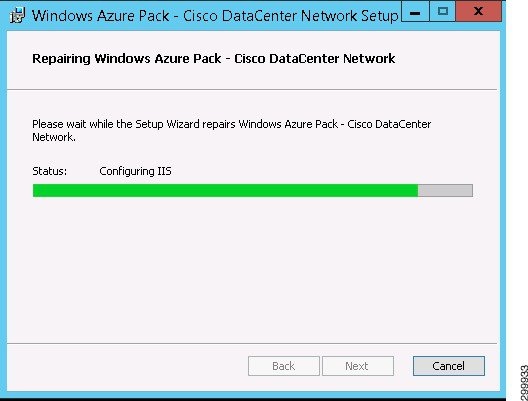Viewport: 528px width, 401px height.
Task: Click the disabled Next button
Action: pos(358,366)
